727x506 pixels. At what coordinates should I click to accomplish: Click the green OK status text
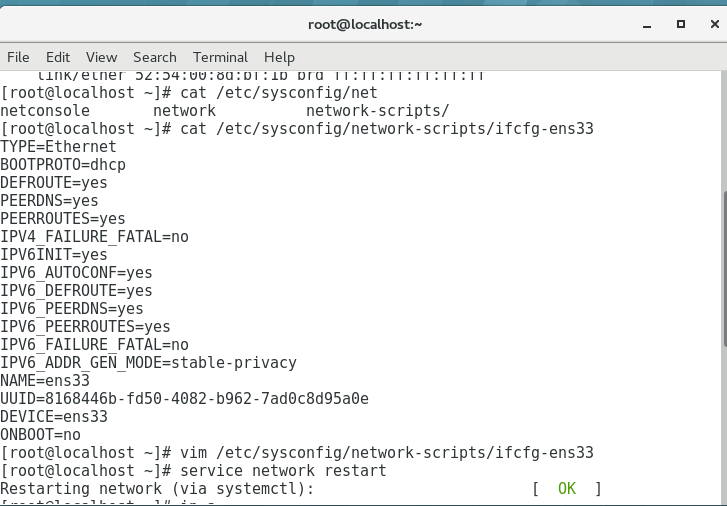567,488
